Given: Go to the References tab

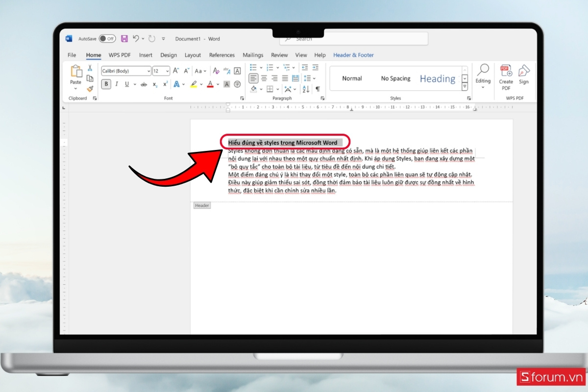Looking at the screenshot, I should point(222,55).
